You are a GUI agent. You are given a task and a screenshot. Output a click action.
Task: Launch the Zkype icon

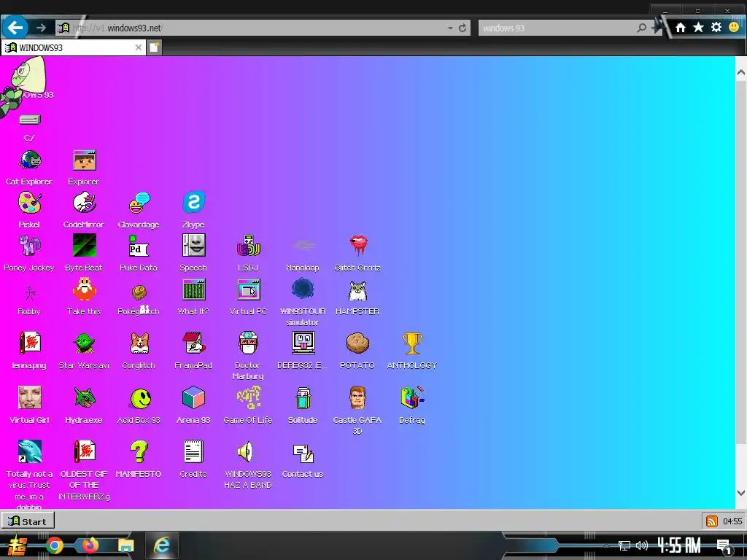pyautogui.click(x=193, y=203)
